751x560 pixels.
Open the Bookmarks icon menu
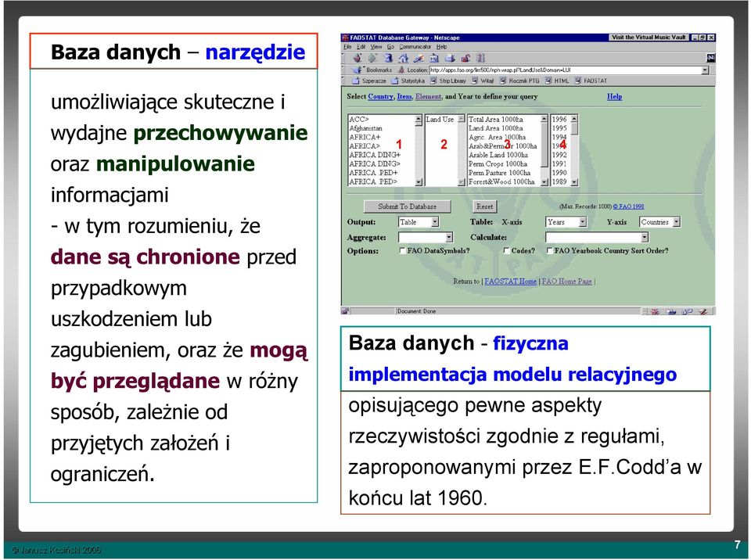tap(358, 70)
